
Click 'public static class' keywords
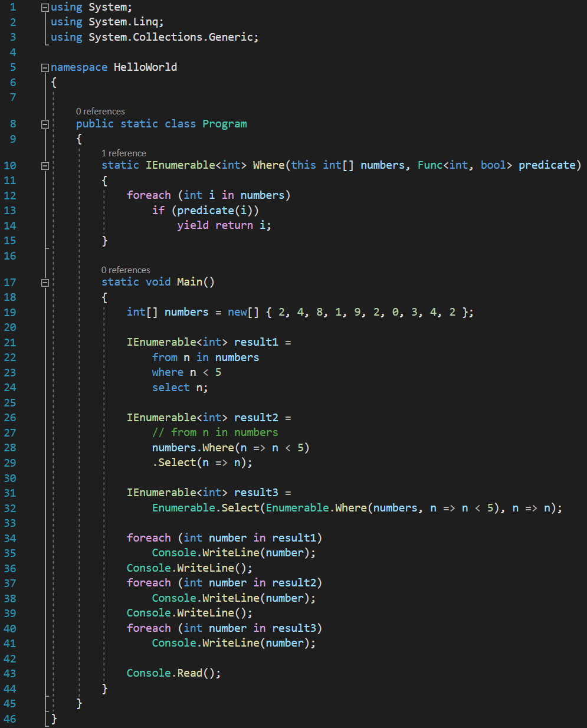coord(136,124)
